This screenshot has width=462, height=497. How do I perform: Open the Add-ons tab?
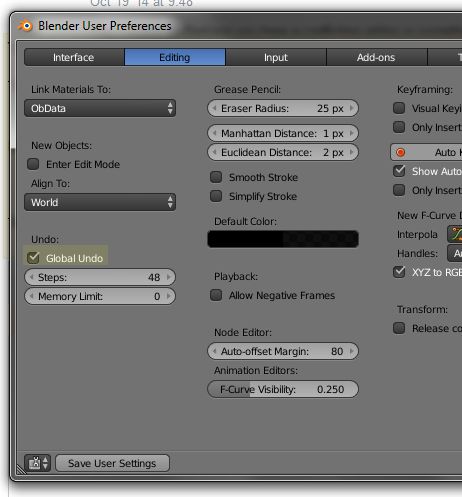[x=377, y=57]
